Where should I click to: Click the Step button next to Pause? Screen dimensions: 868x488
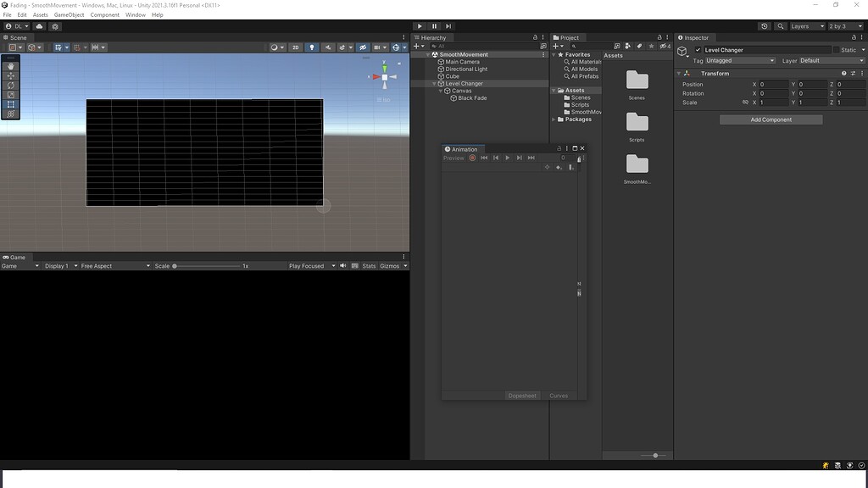(x=448, y=25)
